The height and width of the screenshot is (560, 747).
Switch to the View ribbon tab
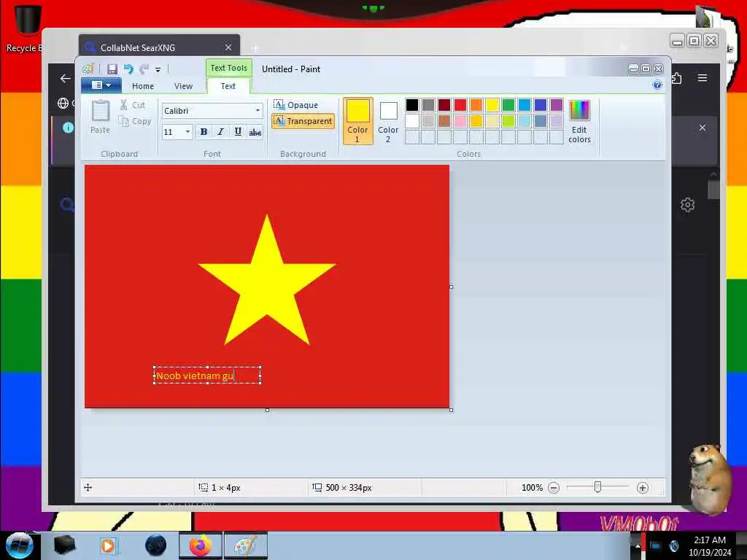[183, 86]
